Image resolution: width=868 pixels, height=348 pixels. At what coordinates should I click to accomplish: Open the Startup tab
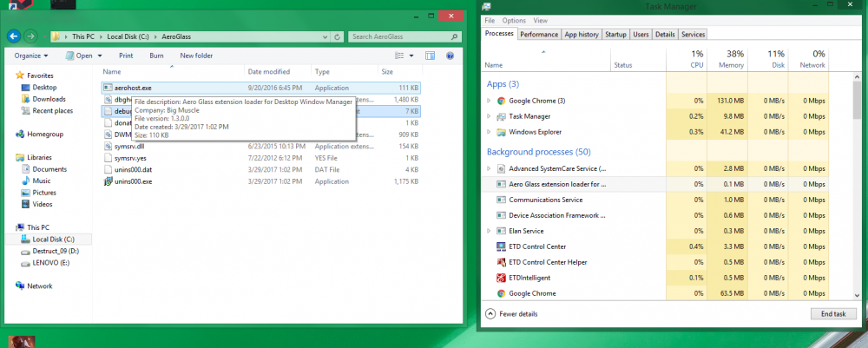615,34
